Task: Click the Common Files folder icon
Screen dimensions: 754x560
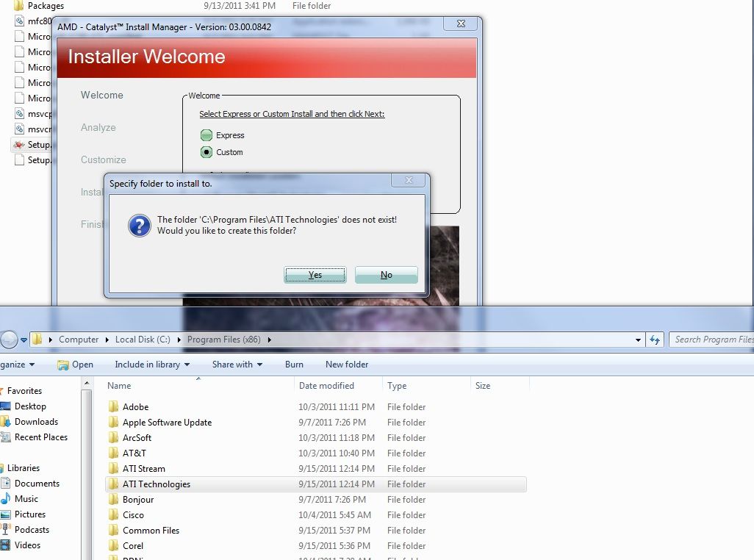Action: [x=113, y=530]
